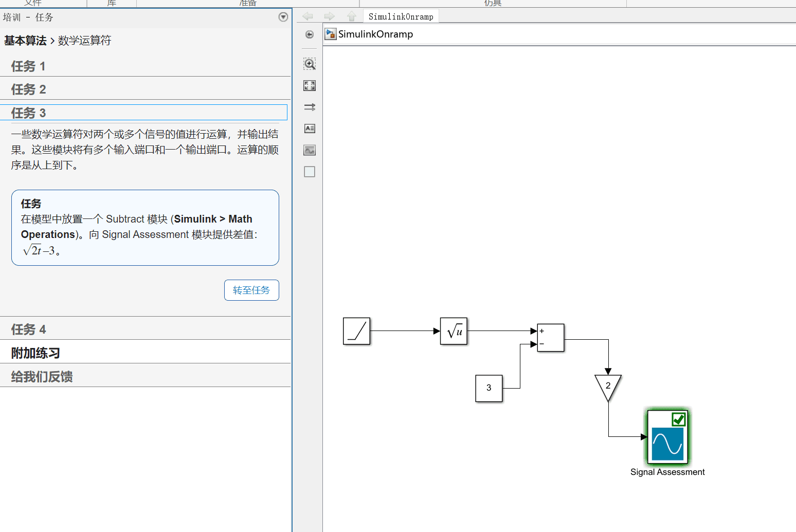
Task: Click 数学运算符 breadcrumb text
Action: click(x=84, y=41)
